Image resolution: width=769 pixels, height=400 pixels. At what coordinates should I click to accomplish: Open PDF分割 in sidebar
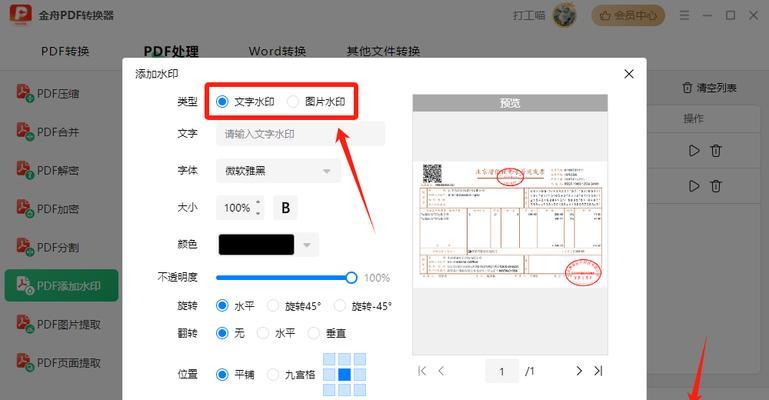click(48, 247)
